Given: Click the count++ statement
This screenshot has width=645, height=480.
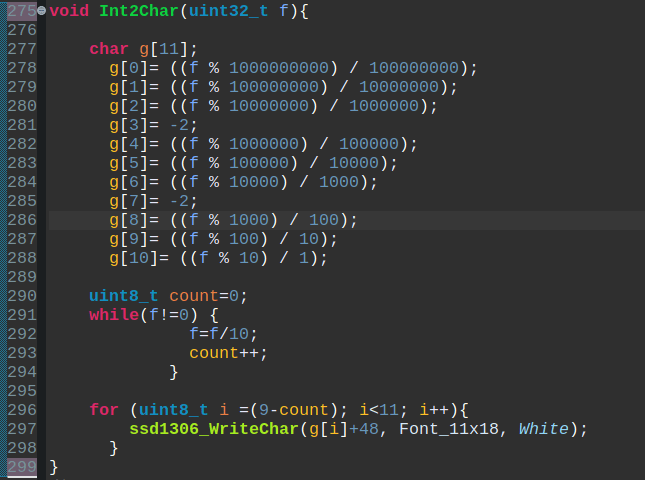Looking at the screenshot, I should [228, 353].
